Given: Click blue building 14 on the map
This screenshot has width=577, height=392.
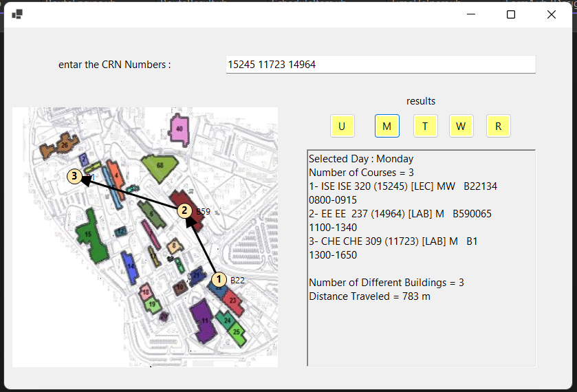Looking at the screenshot, I should pos(130,264).
